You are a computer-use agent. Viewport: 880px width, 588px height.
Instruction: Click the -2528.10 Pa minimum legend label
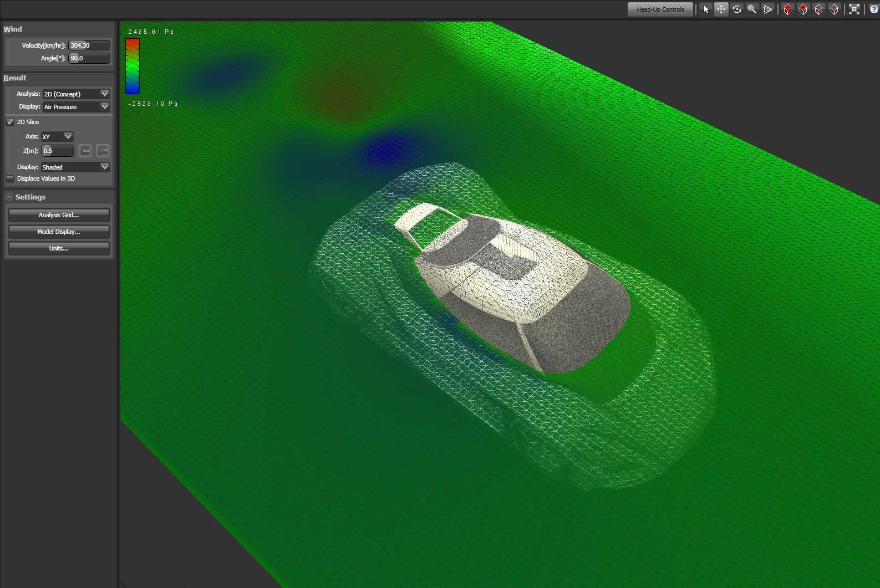(153, 104)
